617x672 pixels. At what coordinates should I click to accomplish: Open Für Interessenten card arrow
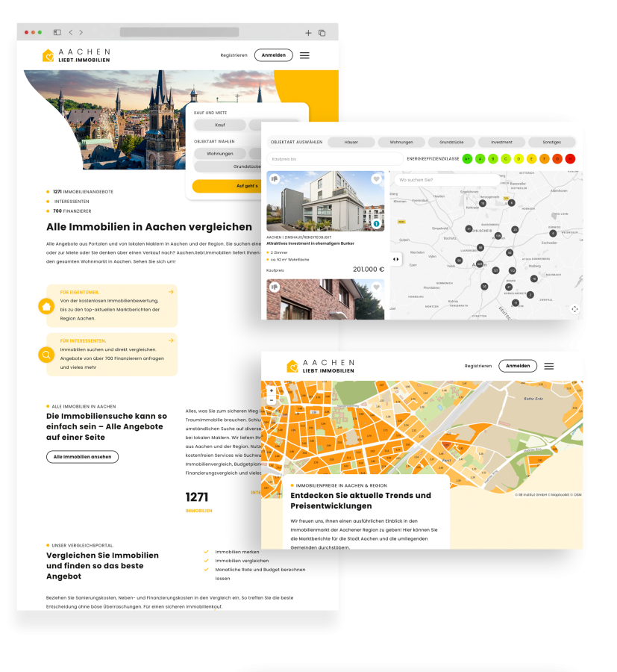click(x=171, y=340)
